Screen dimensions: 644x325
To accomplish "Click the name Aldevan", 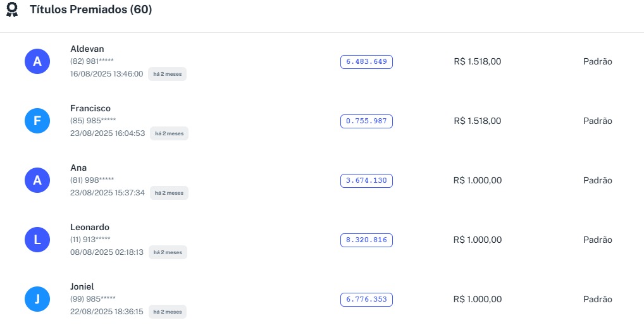I will [x=87, y=49].
